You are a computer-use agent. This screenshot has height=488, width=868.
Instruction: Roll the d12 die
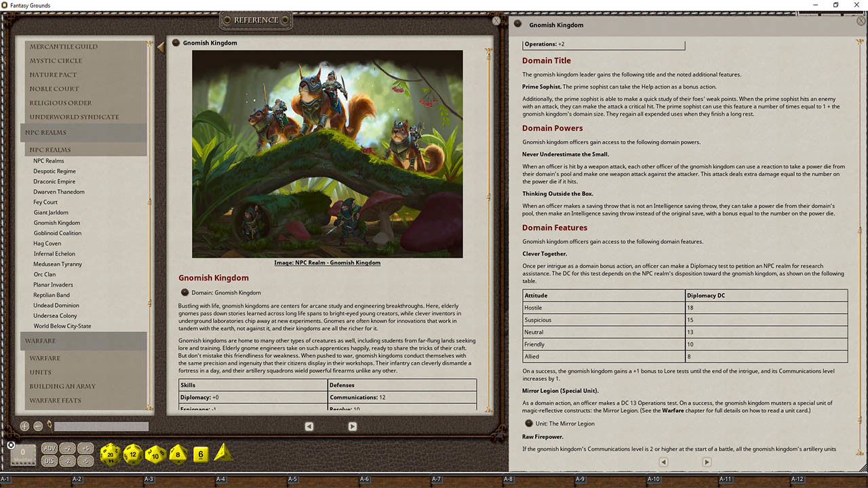[x=131, y=455]
